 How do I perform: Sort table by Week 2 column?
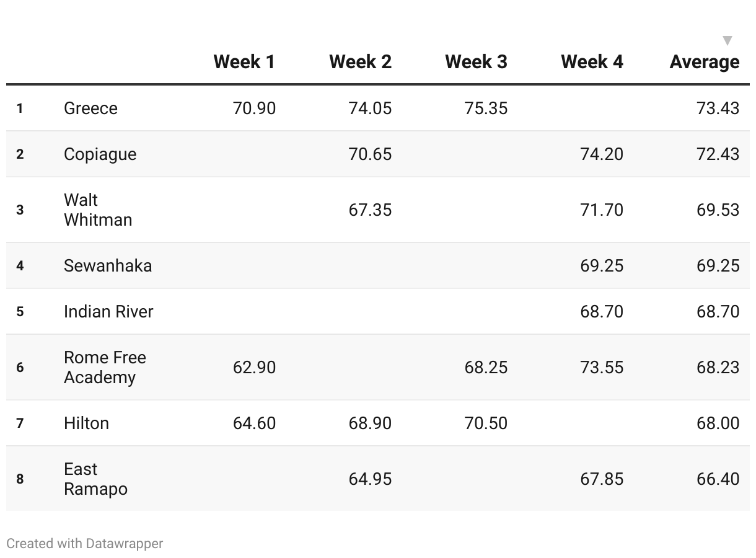[x=360, y=62]
